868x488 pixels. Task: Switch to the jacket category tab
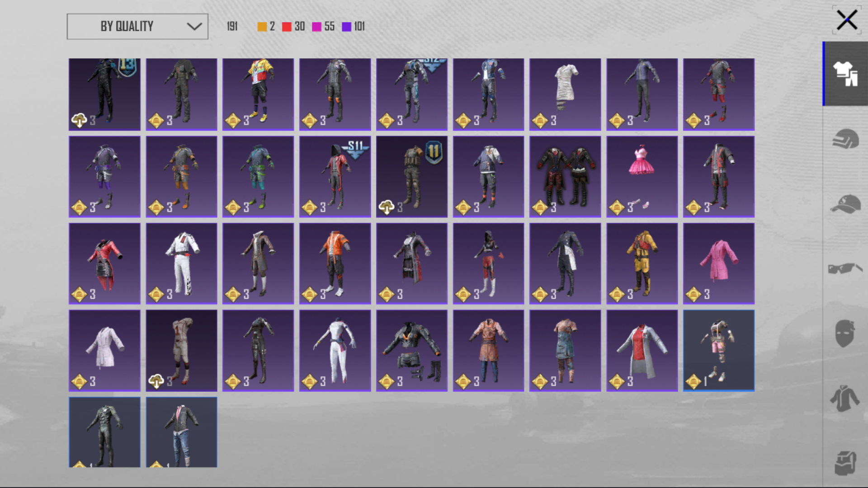click(x=845, y=399)
